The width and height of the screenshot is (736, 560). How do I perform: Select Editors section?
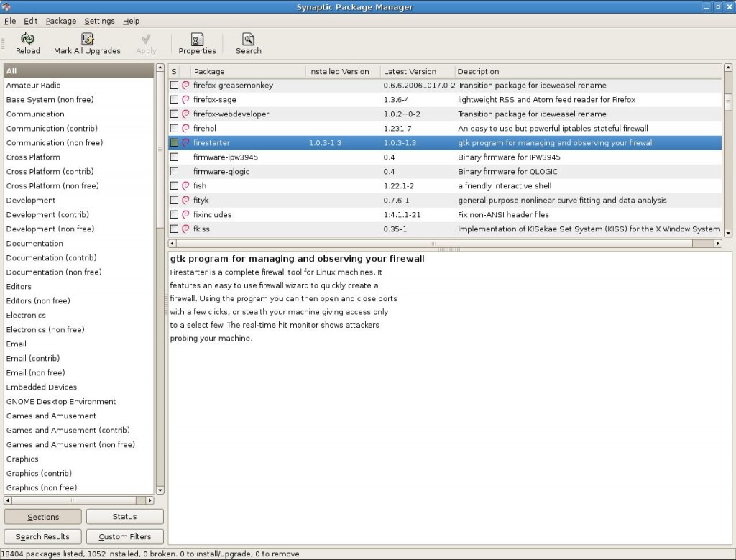tap(79, 286)
